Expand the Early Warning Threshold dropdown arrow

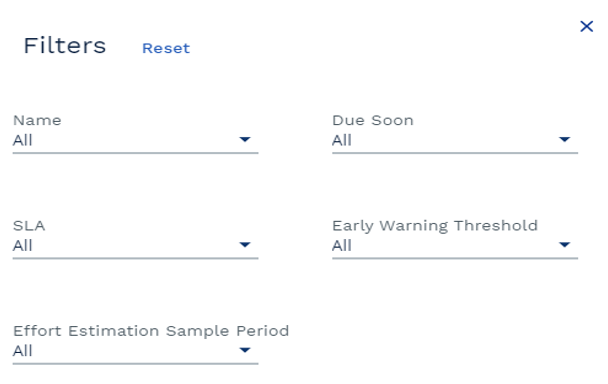[x=564, y=244]
